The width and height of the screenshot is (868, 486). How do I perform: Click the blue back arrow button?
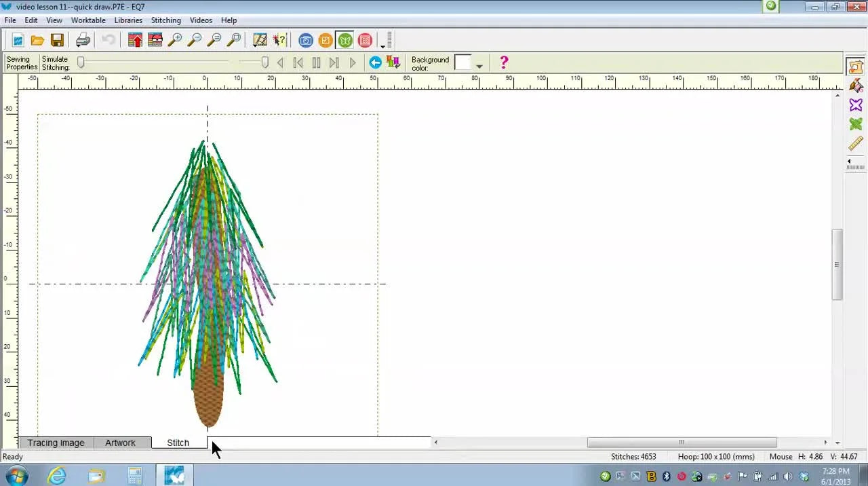tap(374, 62)
